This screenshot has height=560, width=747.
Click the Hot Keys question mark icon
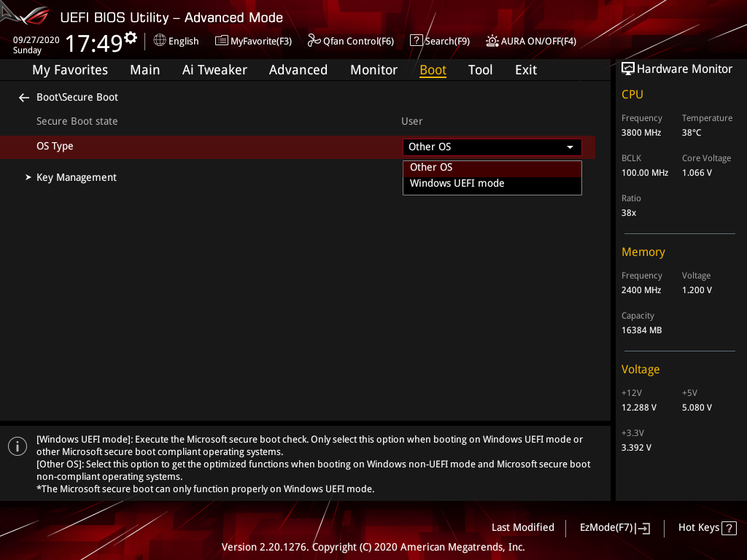[x=729, y=529]
